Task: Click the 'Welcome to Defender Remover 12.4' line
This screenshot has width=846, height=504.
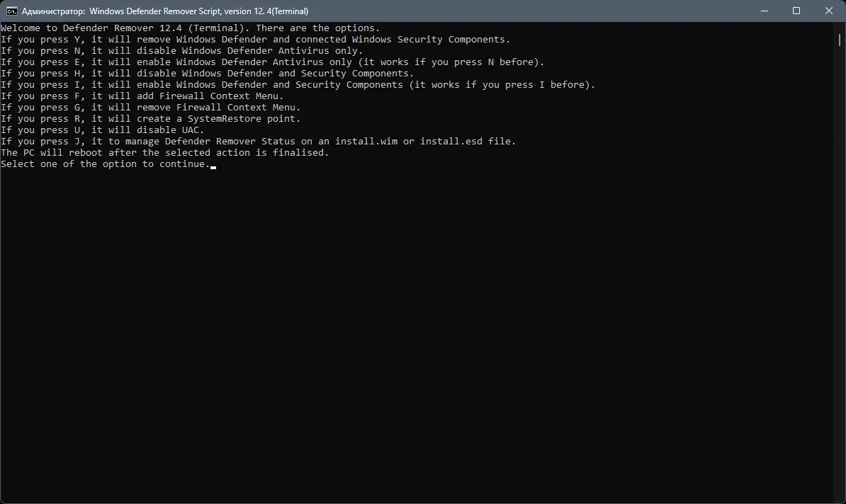Action: (x=190, y=28)
